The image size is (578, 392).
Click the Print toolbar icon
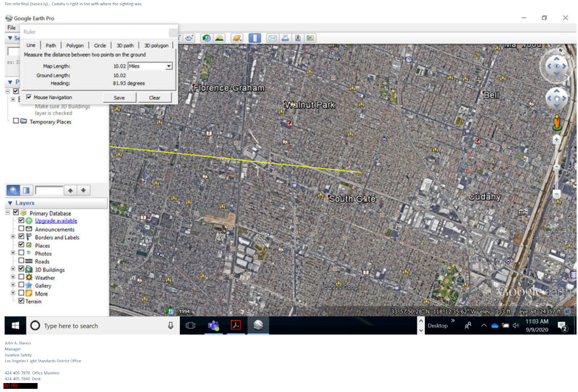[285, 38]
